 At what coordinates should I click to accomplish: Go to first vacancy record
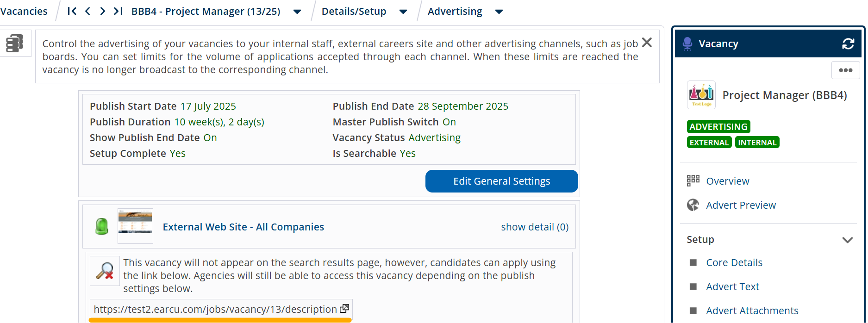tap(72, 11)
